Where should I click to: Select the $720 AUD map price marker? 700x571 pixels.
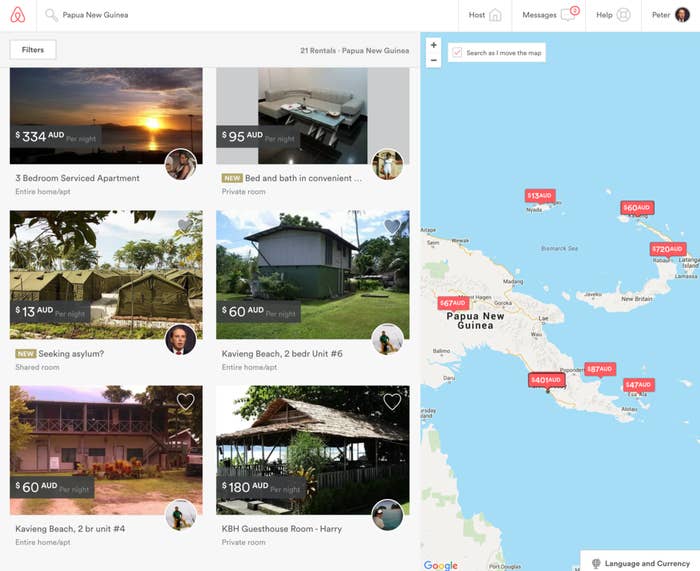pyautogui.click(x=668, y=249)
